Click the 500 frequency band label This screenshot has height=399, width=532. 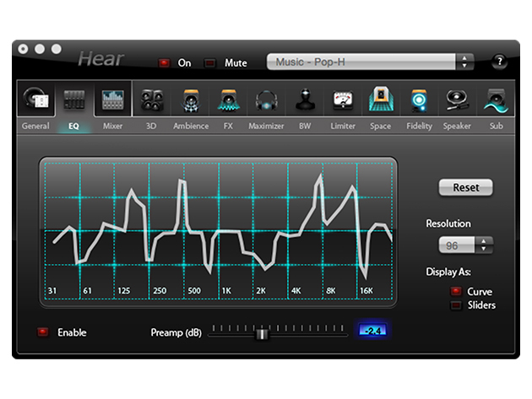coord(194,290)
